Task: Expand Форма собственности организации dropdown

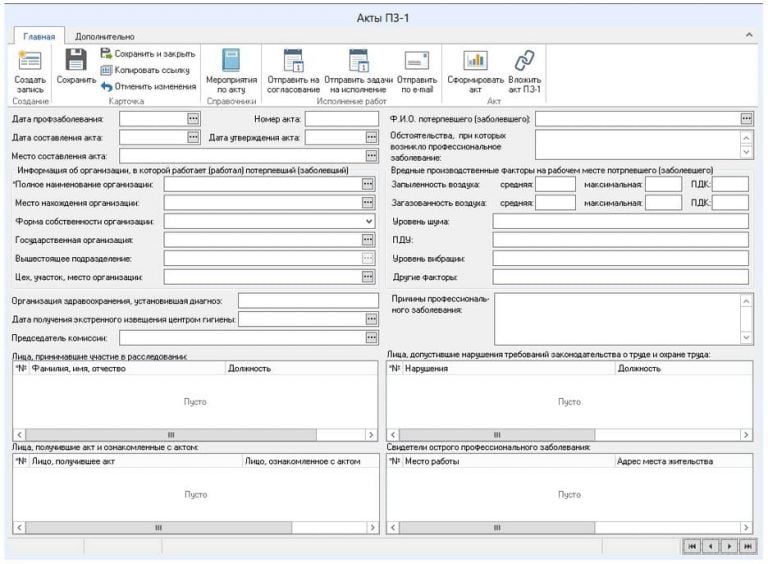Action: 369,221
